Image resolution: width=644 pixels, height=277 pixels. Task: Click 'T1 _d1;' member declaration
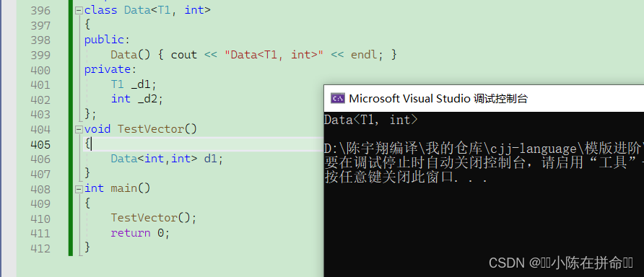point(134,84)
